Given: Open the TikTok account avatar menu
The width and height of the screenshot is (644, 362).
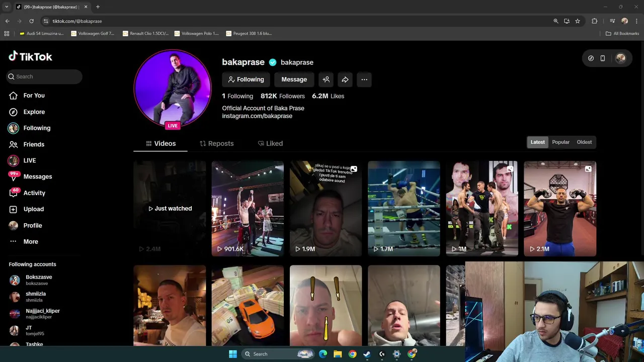Looking at the screenshot, I should pyautogui.click(x=620, y=58).
